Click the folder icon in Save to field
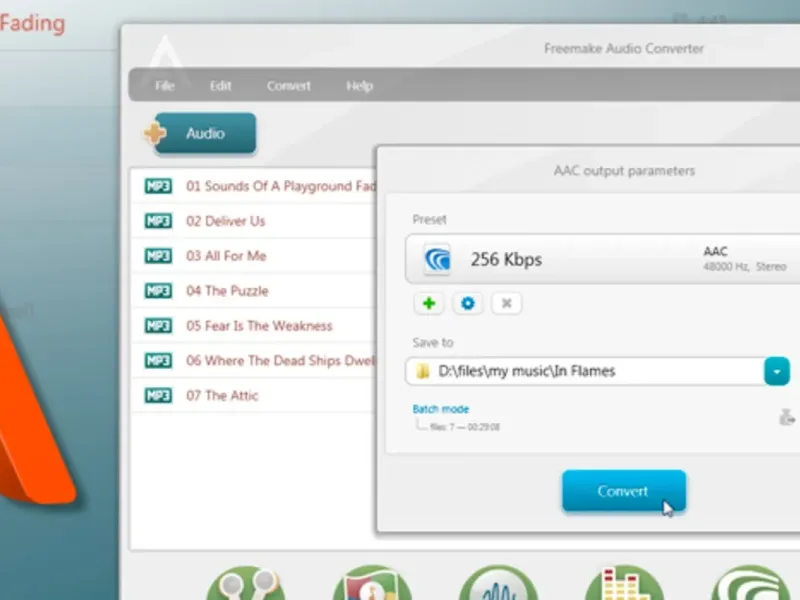The height and width of the screenshot is (600, 800). point(422,371)
